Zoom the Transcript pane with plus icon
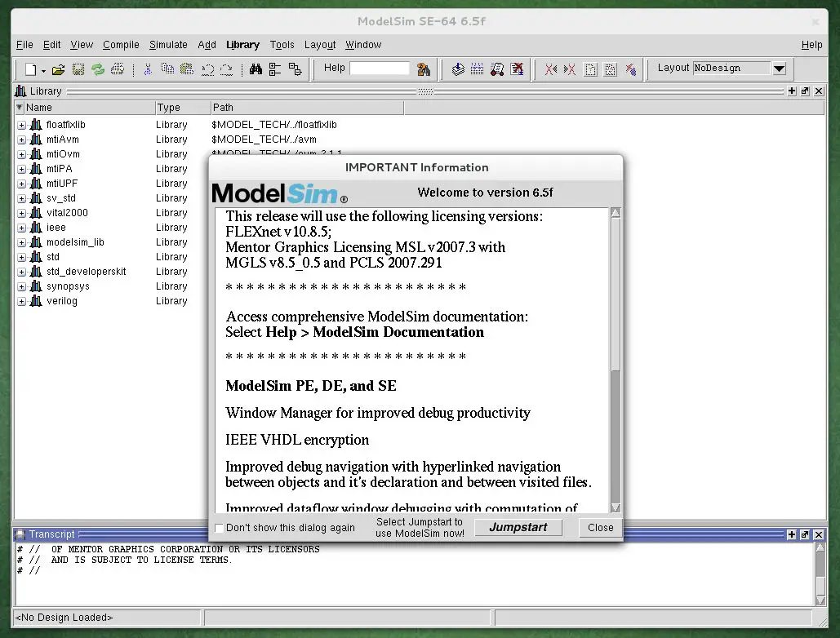Screen dimensions: 840x638 (792, 534)
